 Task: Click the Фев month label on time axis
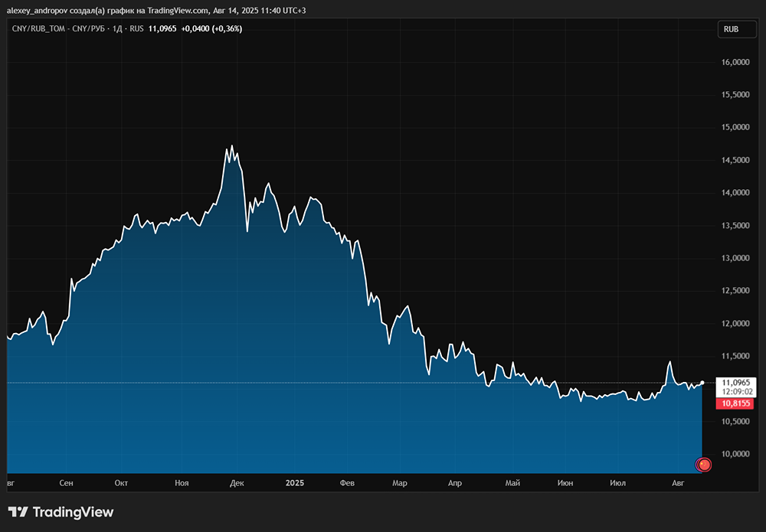347,483
